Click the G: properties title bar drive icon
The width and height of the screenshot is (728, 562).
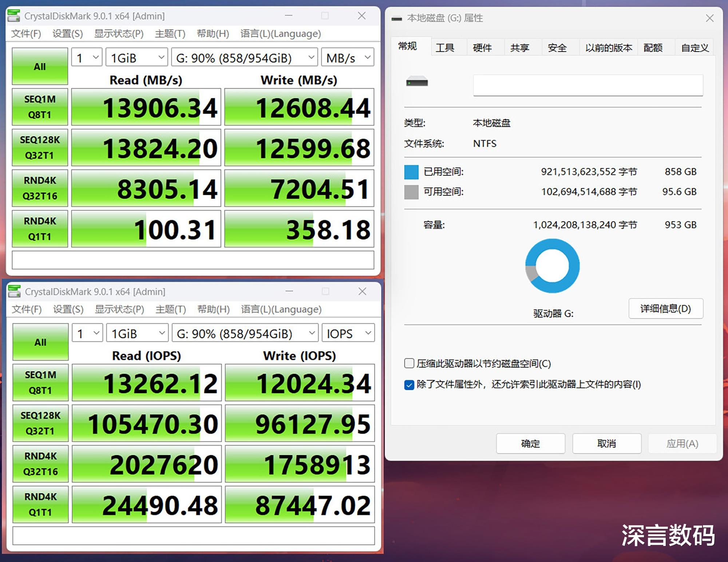pyautogui.click(x=397, y=19)
